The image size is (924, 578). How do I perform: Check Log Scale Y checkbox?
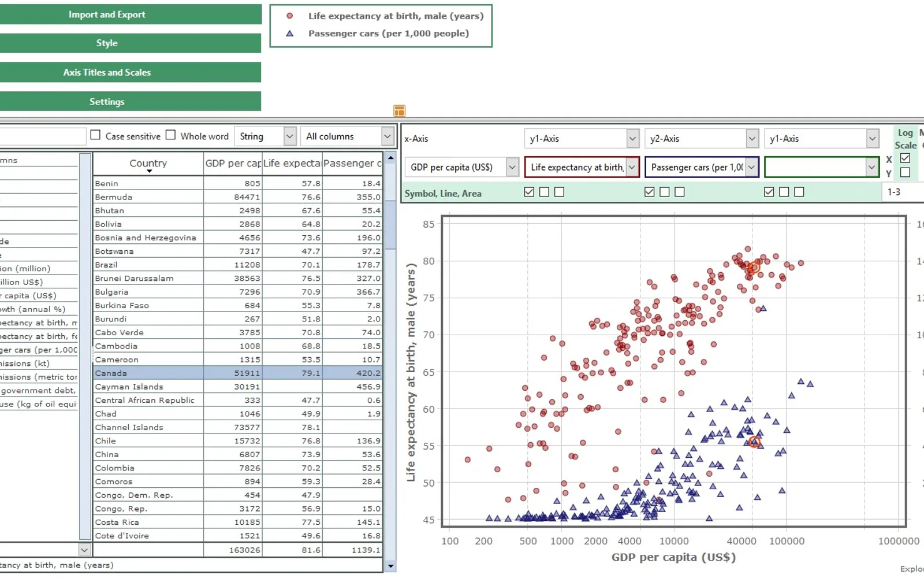905,172
